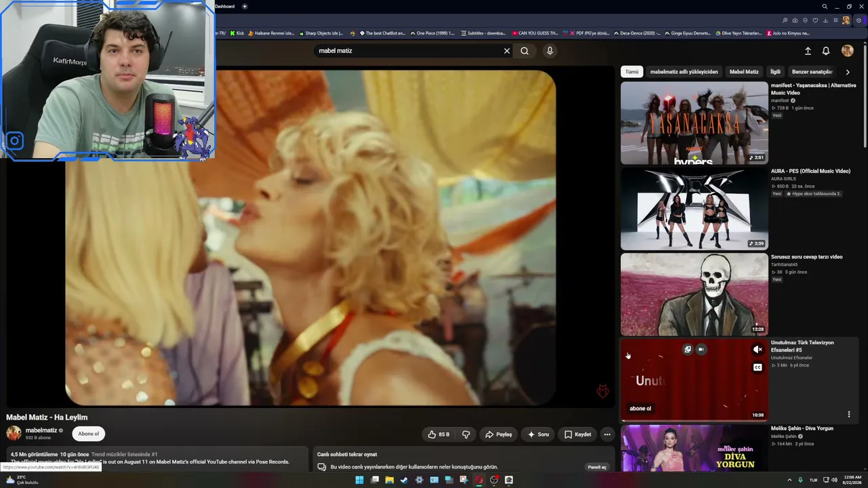Click the 'Paneli aç' chat button
Image resolution: width=868 pixels, height=488 pixels.
(x=597, y=467)
